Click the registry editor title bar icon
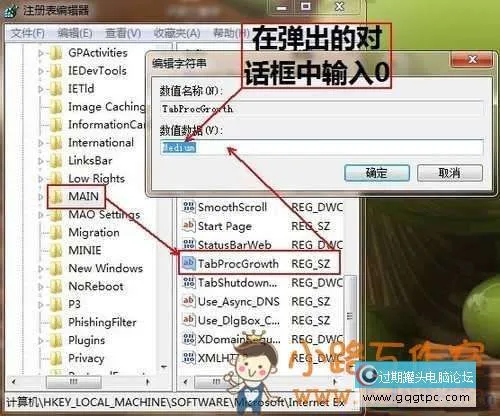This screenshot has width=500, height=416. click(10, 10)
